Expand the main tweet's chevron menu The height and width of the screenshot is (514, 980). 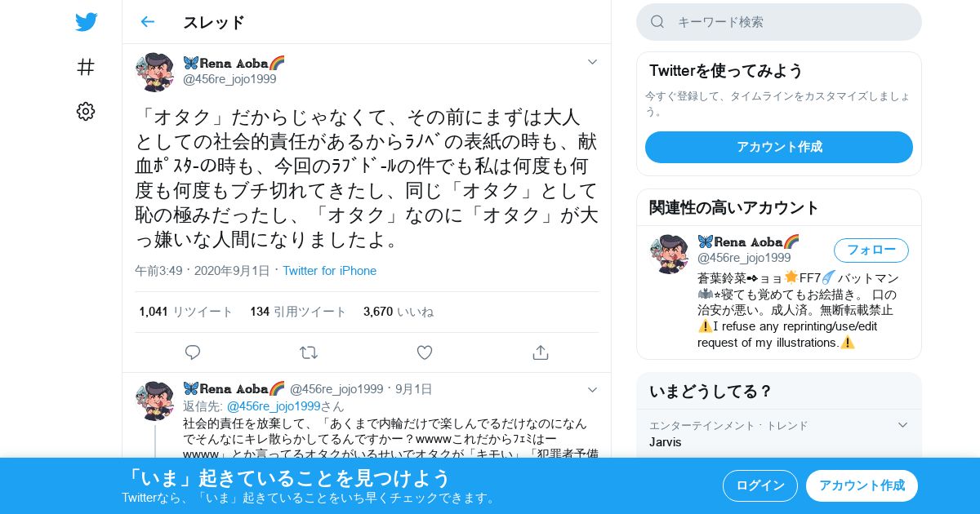tap(593, 62)
